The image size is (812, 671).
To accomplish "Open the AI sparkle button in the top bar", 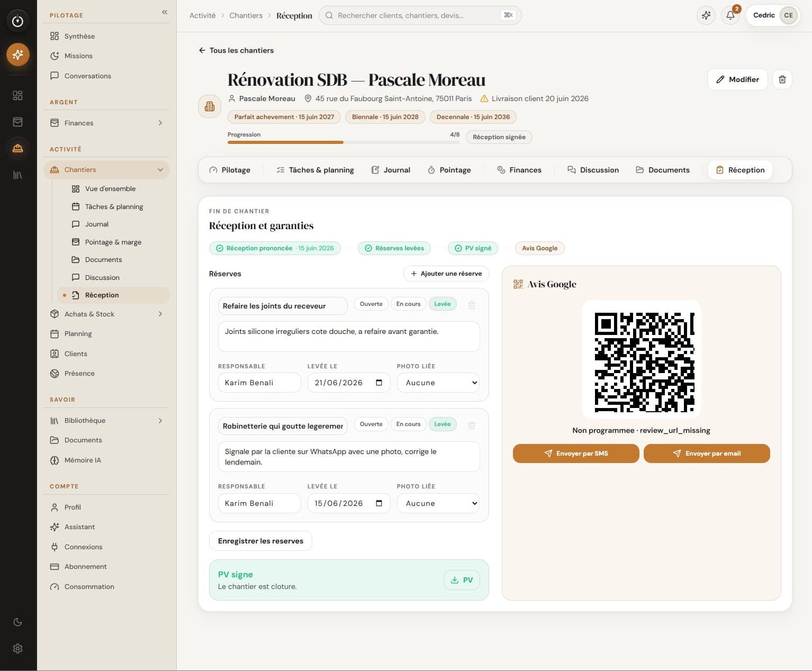I will pyautogui.click(x=706, y=15).
